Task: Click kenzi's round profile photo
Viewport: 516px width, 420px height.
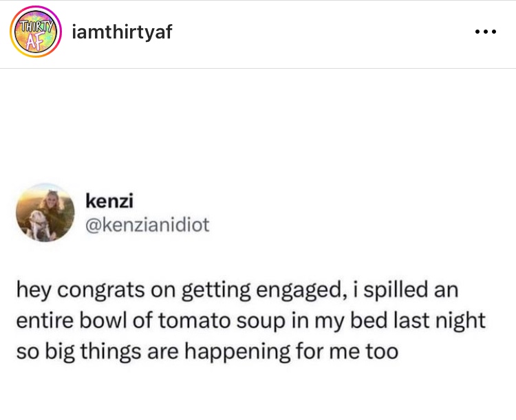Action: click(x=46, y=212)
